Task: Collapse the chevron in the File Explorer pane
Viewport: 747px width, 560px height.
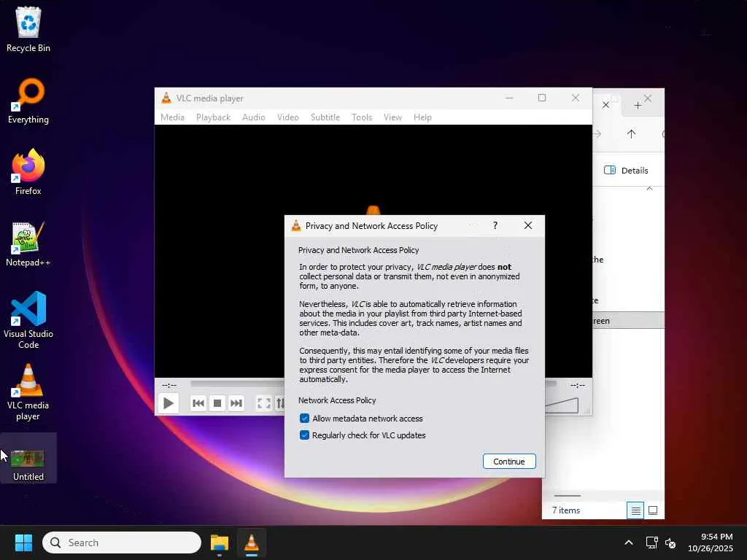Action: pyautogui.click(x=649, y=189)
